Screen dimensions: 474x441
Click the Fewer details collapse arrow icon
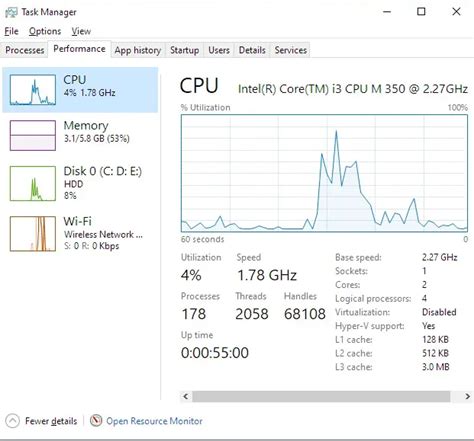click(12, 421)
